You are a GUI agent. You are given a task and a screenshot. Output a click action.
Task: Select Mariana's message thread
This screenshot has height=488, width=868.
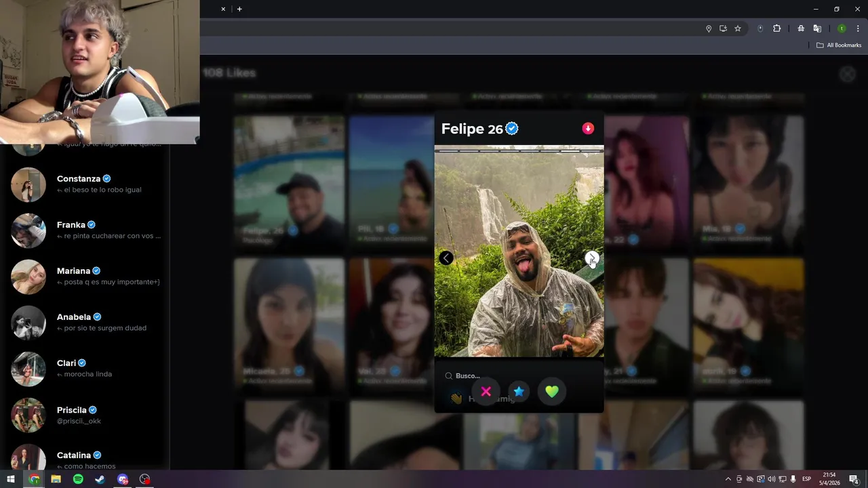85,277
